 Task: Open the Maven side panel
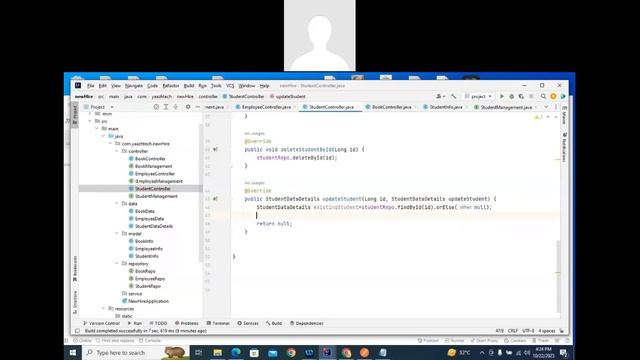[564, 116]
